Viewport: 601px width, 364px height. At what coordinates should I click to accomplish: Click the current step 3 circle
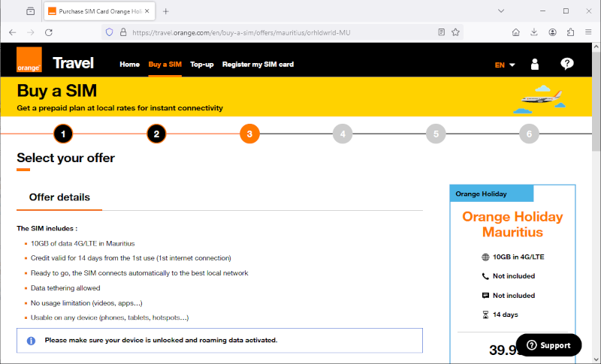pyautogui.click(x=249, y=134)
